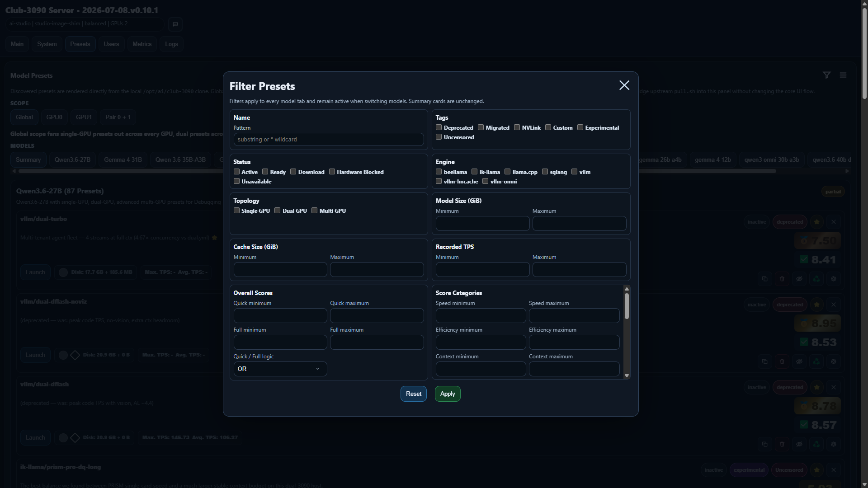
Task: Click the Speed minimum score field
Action: click(481, 315)
